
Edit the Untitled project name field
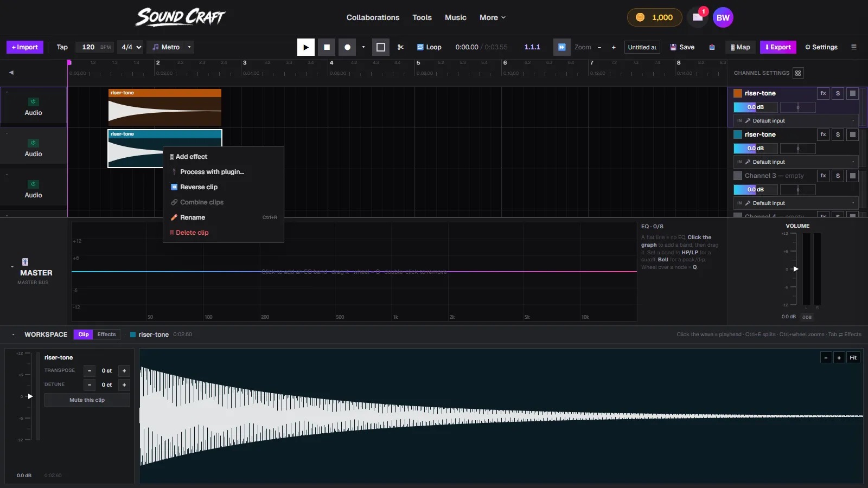[x=642, y=47]
